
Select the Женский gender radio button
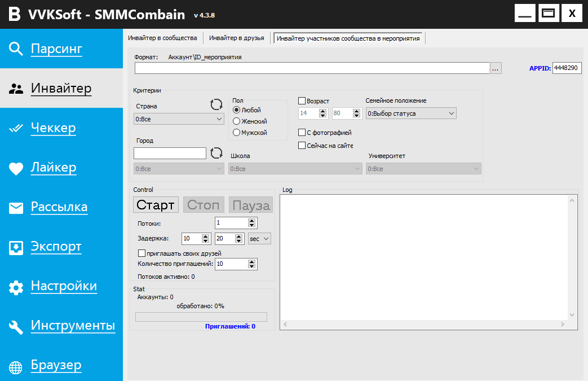237,121
